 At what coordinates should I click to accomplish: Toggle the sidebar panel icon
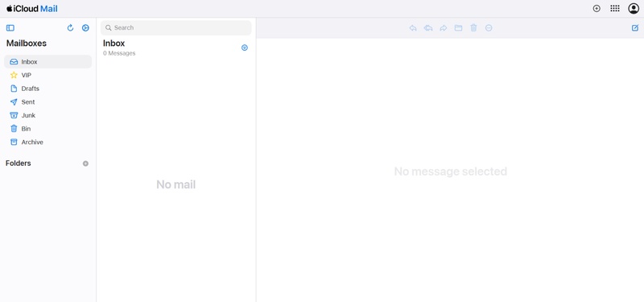10,28
